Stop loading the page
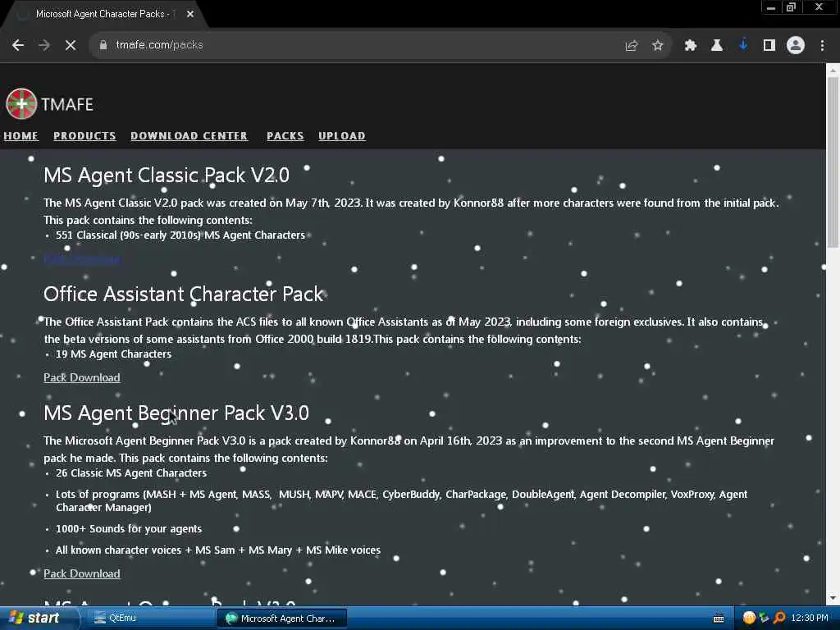 tap(71, 45)
